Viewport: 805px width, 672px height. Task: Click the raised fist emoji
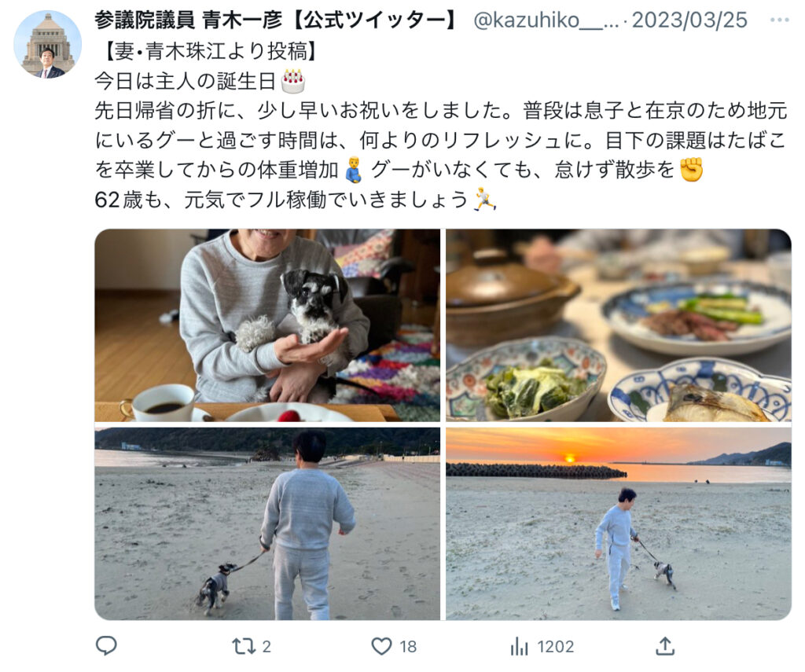pyautogui.click(x=691, y=170)
